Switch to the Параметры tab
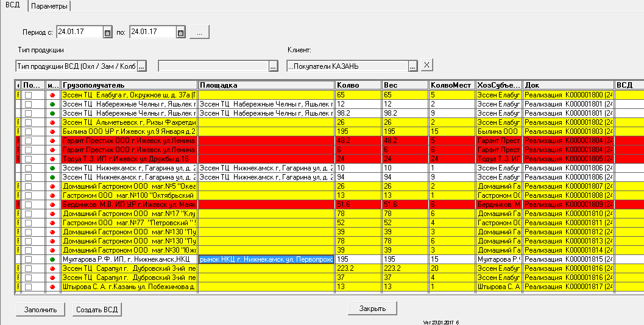This screenshot has height=325, width=644. (x=49, y=7)
